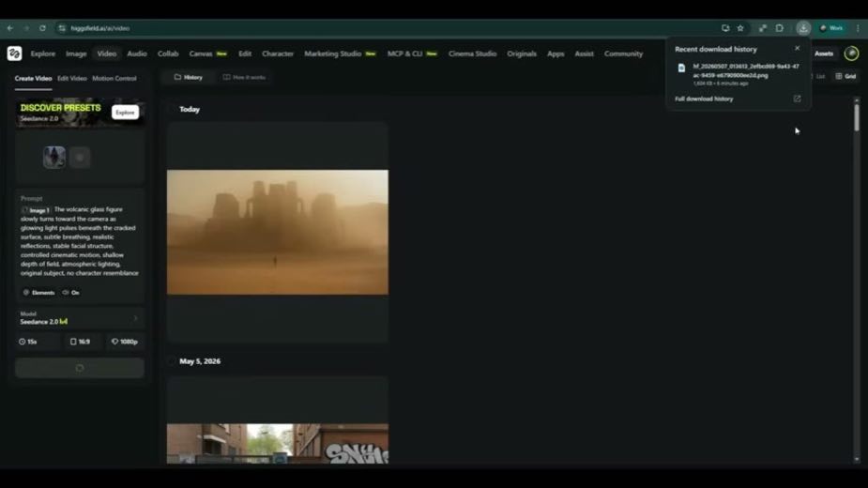Click the address bar URL
The width and height of the screenshot is (868, 488).
(100, 28)
